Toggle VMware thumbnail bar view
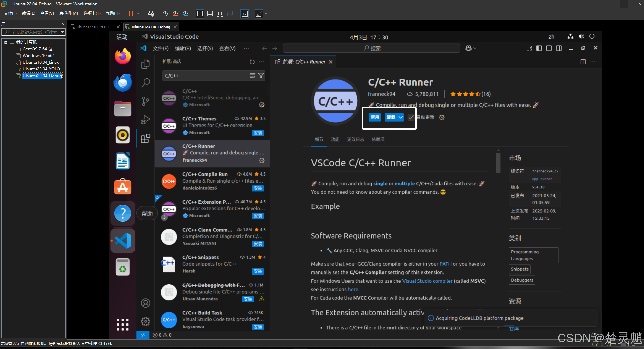644x349 pixels. tap(210, 14)
